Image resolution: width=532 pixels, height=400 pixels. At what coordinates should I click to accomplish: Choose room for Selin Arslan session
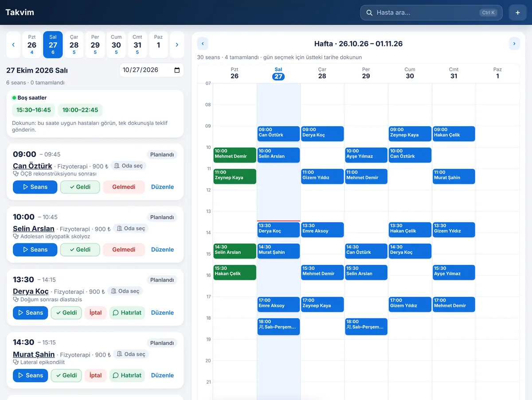[130, 229]
